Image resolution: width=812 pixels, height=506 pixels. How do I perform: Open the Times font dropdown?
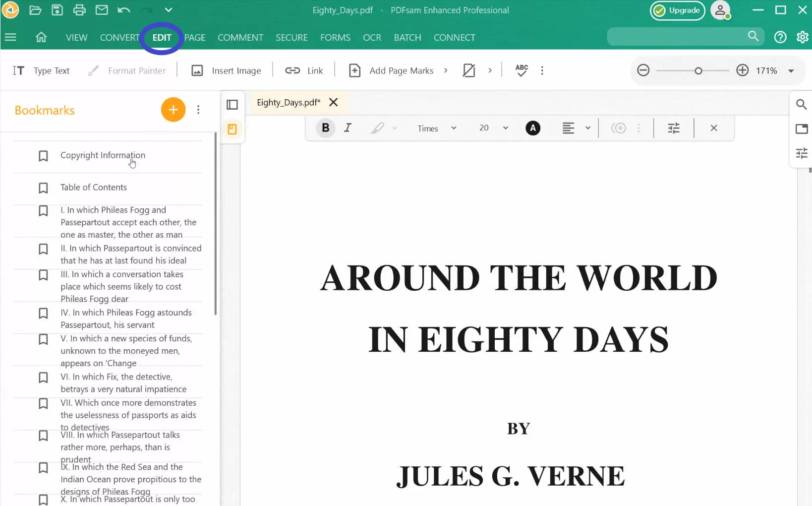tap(436, 128)
